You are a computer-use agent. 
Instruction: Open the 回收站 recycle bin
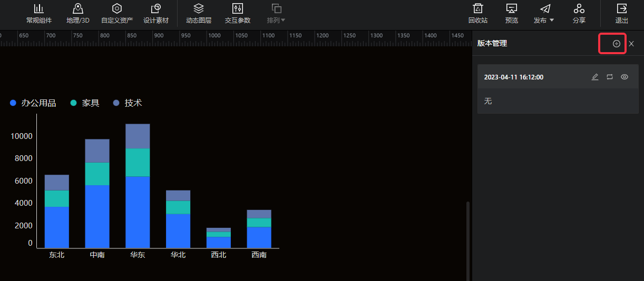tap(478, 14)
